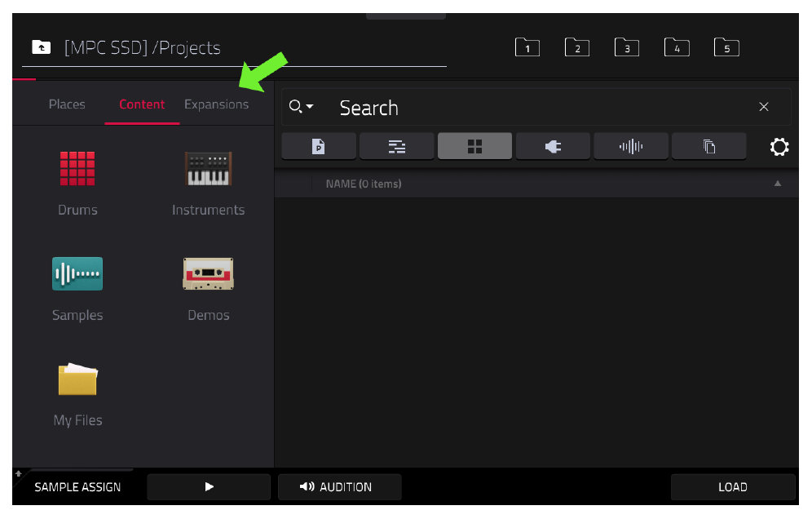Click the Load button
This screenshot has width=812, height=519.
point(733,487)
